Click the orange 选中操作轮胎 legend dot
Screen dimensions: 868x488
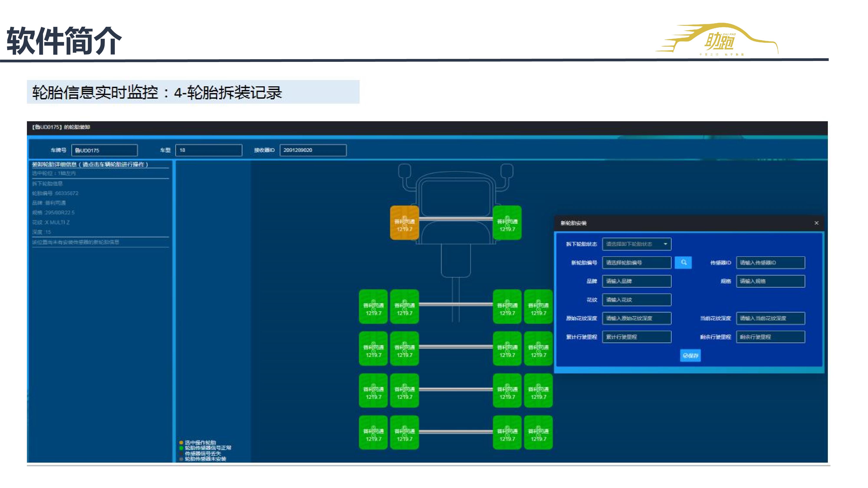181,442
